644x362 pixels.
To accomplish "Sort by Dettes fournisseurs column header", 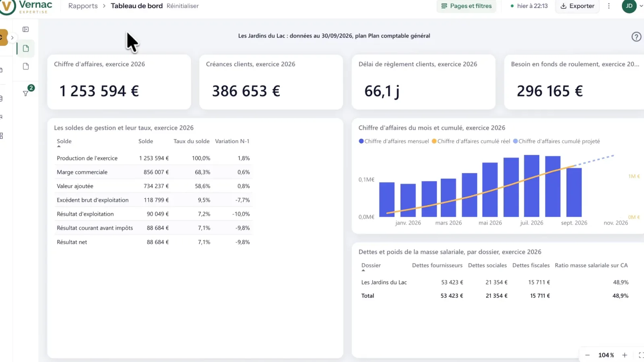I will pos(437,265).
